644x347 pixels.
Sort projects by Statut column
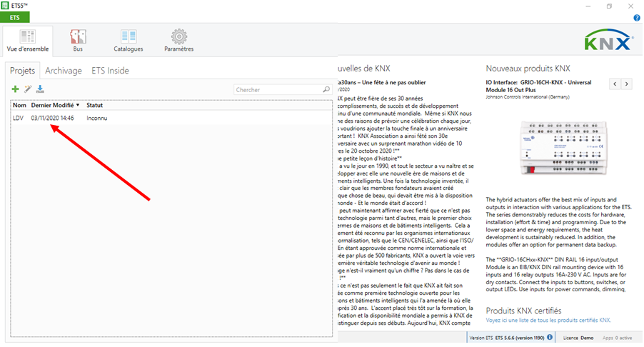pos(94,106)
